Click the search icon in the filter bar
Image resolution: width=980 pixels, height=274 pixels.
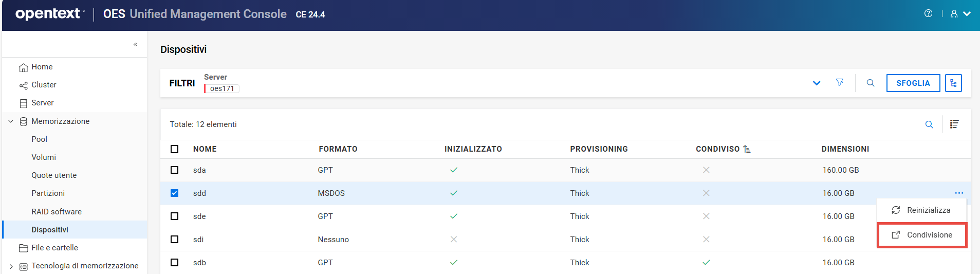pyautogui.click(x=871, y=83)
